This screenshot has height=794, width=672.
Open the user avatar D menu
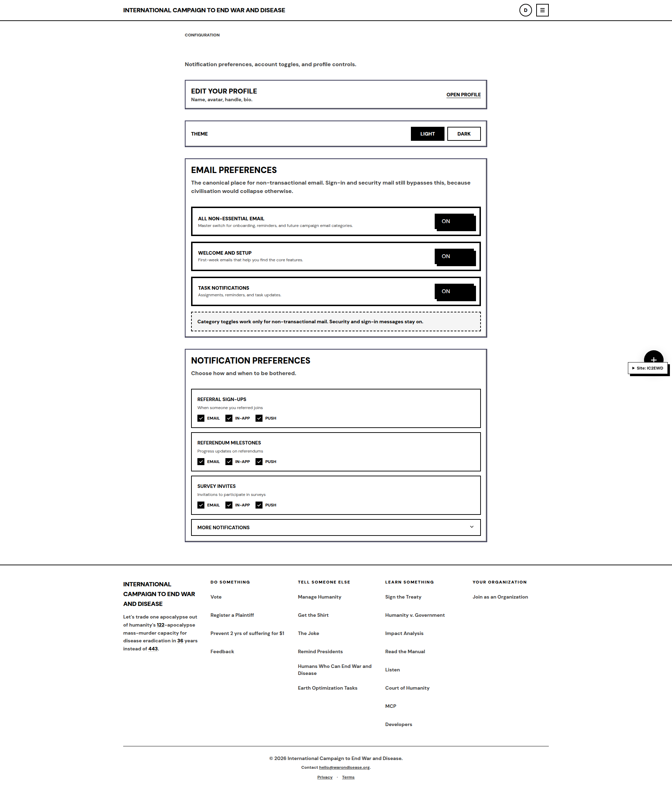tap(525, 10)
